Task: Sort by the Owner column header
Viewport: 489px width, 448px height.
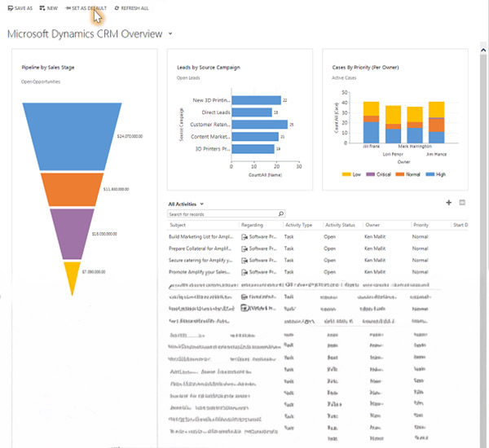Action: coord(372,225)
